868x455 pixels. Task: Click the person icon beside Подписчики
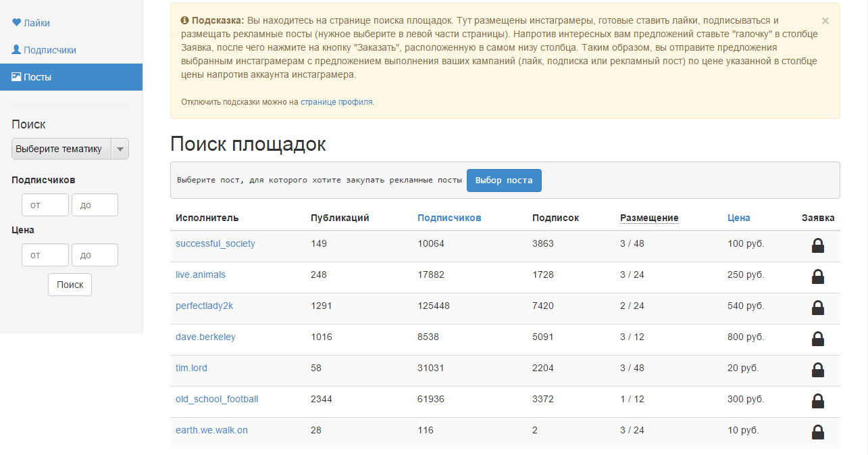point(16,50)
